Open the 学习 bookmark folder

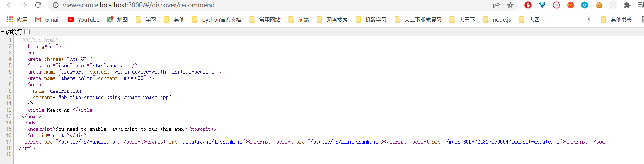[146, 19]
